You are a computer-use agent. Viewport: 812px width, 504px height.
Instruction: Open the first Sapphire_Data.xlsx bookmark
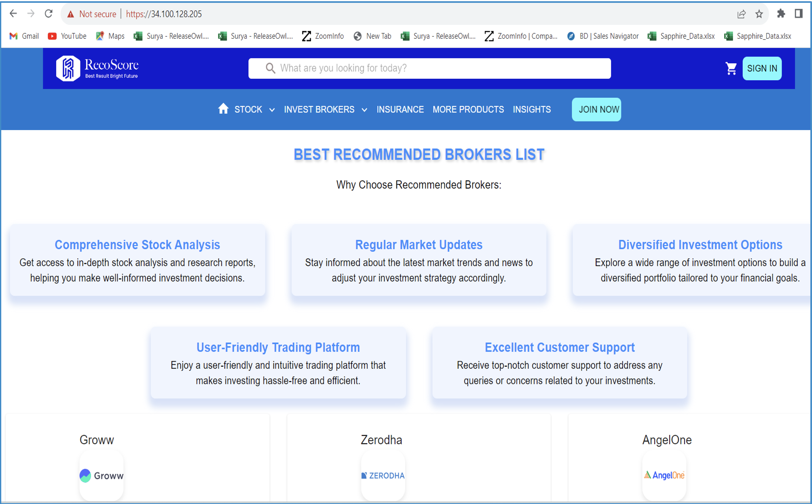681,36
